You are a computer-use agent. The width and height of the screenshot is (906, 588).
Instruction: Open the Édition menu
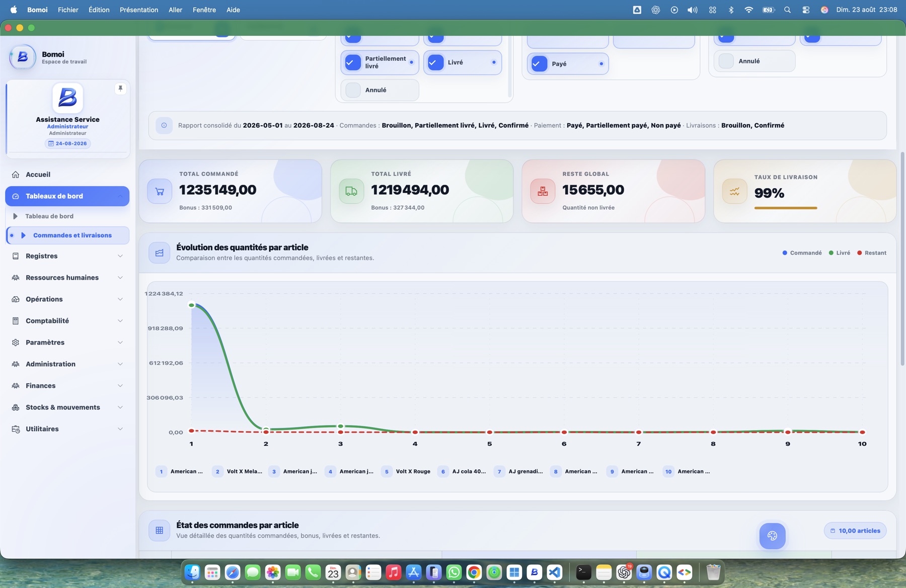(x=99, y=10)
